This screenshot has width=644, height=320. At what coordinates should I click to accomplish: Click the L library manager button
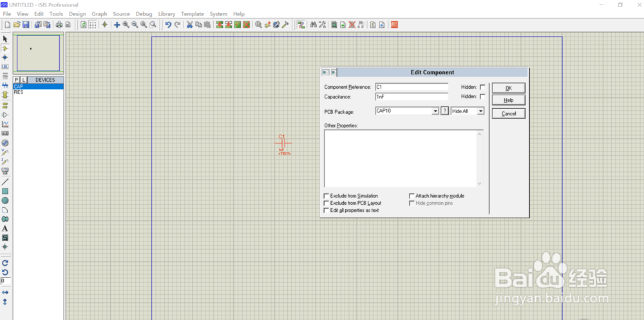point(24,80)
